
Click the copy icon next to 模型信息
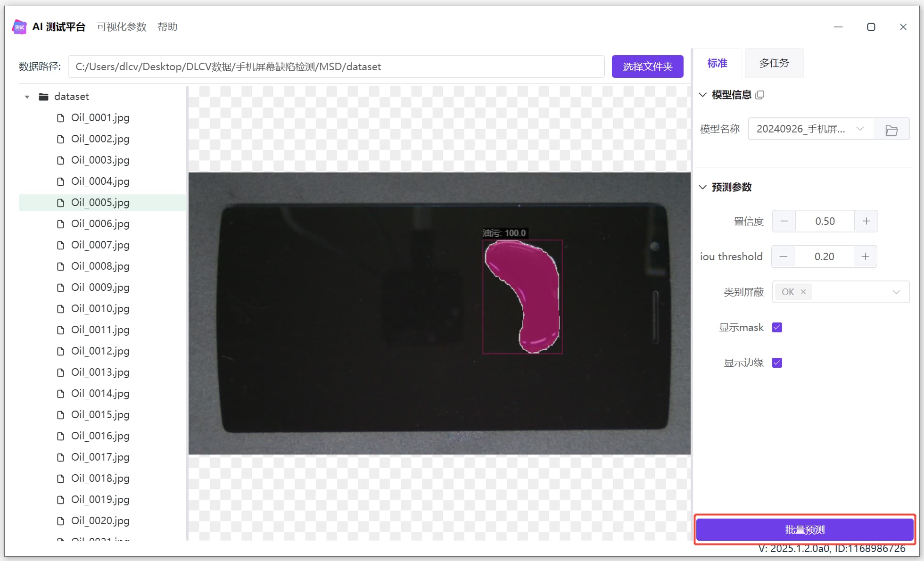click(x=759, y=95)
